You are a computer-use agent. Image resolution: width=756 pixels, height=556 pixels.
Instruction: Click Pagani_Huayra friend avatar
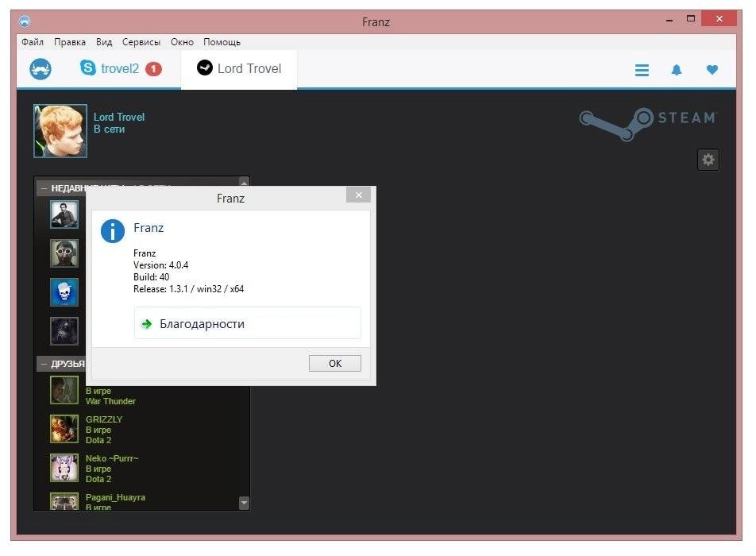[x=64, y=501]
